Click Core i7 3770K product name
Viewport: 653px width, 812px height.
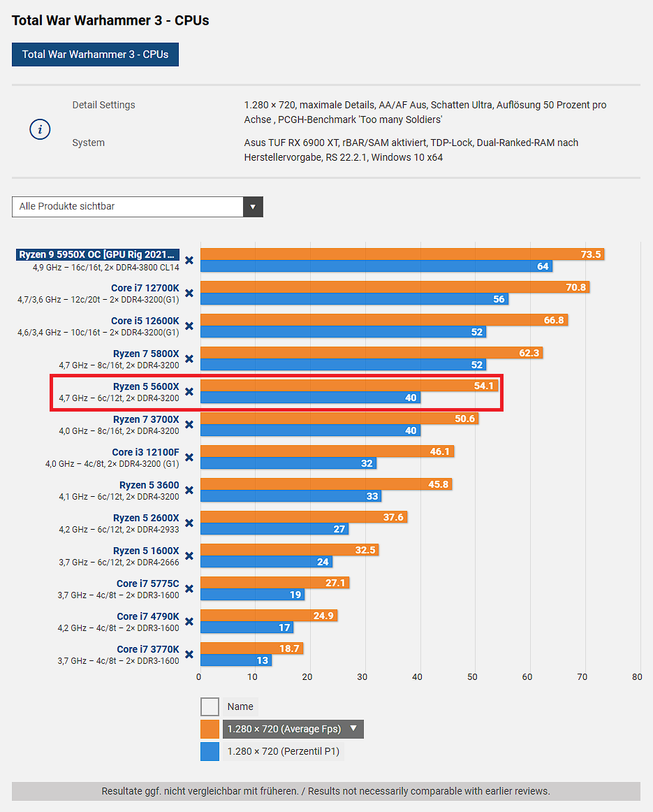(148, 649)
